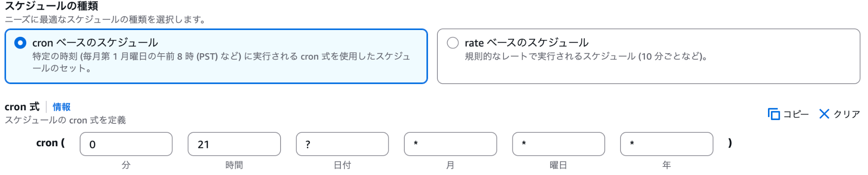Click the cron ベースのスケジュール title text
This screenshot has width=868, height=175.
(x=95, y=43)
